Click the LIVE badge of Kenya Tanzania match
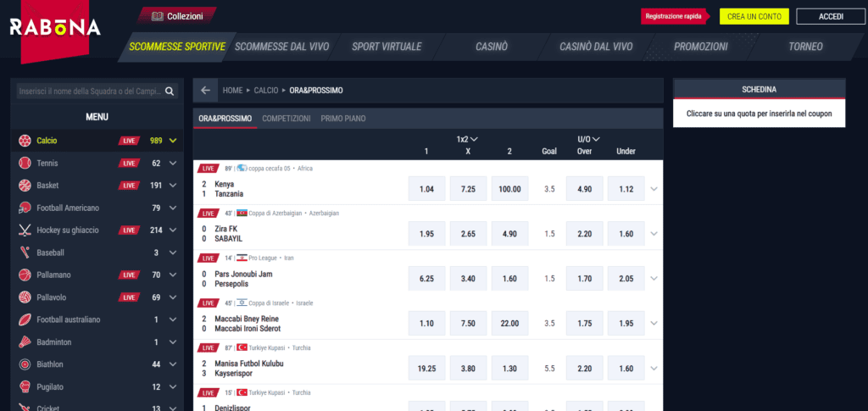Screen dimensions: 868x411 coord(208,168)
